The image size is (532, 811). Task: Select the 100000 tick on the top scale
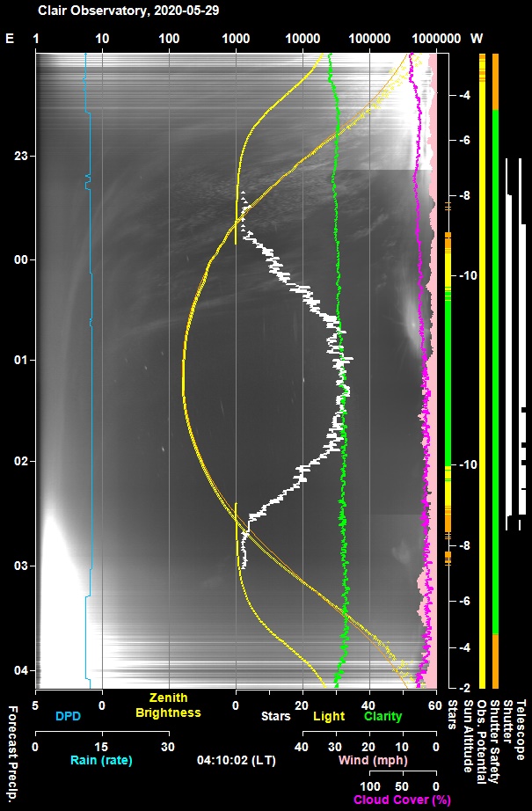(x=369, y=39)
